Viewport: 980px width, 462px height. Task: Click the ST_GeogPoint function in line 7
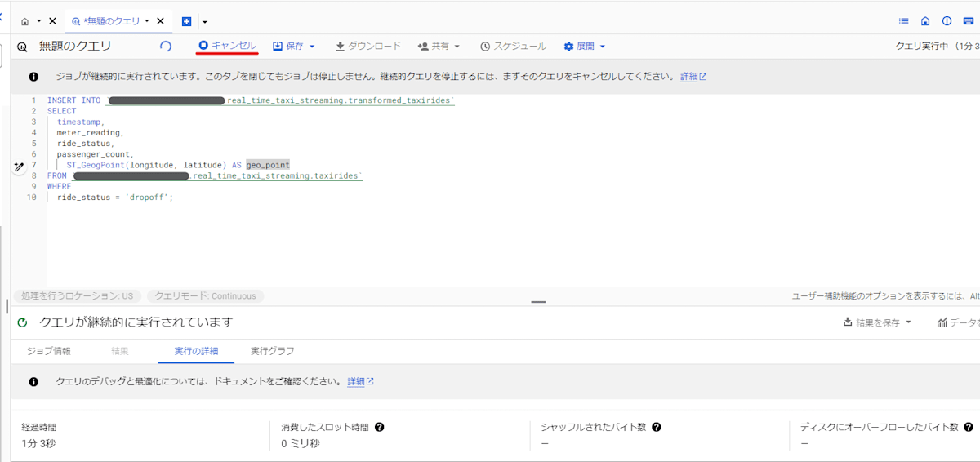point(96,165)
